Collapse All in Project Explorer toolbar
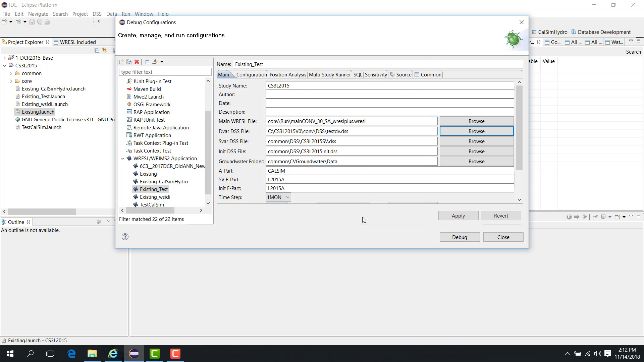The width and height of the screenshot is (644, 362). point(97,50)
